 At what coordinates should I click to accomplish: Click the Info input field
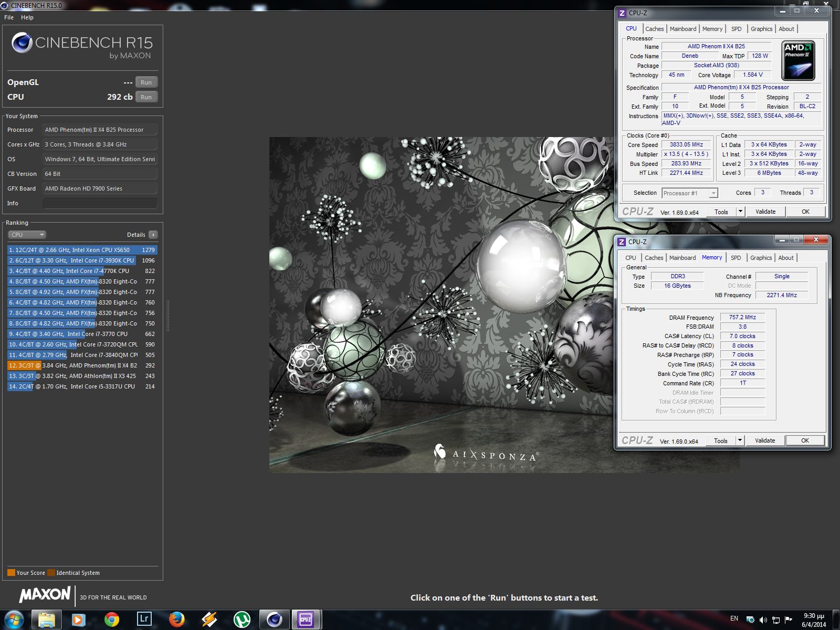(100, 203)
